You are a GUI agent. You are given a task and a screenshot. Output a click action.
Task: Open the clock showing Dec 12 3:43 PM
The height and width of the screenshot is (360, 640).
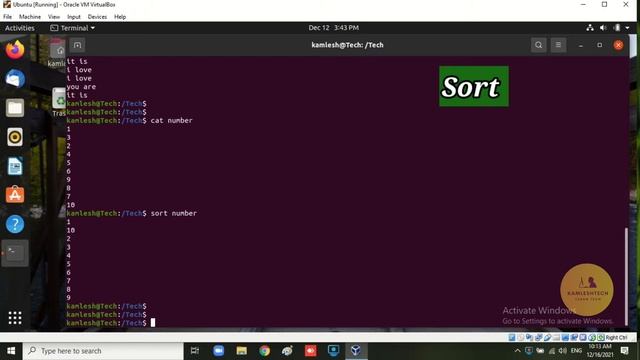point(333,28)
